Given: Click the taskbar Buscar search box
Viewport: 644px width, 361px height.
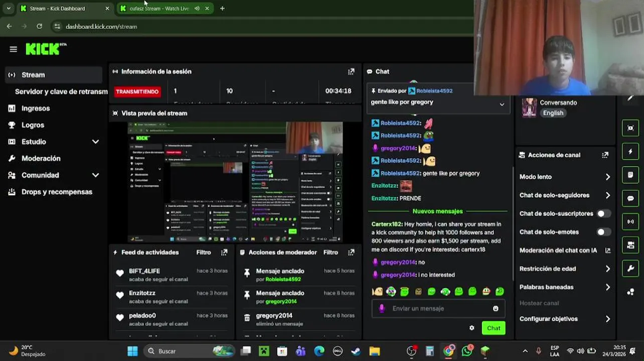Looking at the screenshot, I should [190, 351].
